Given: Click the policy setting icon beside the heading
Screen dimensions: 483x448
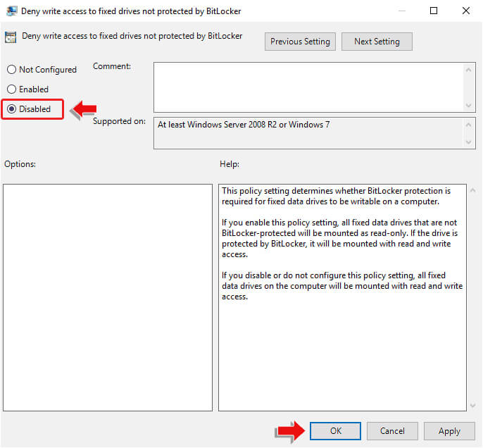Looking at the screenshot, I should (x=11, y=37).
